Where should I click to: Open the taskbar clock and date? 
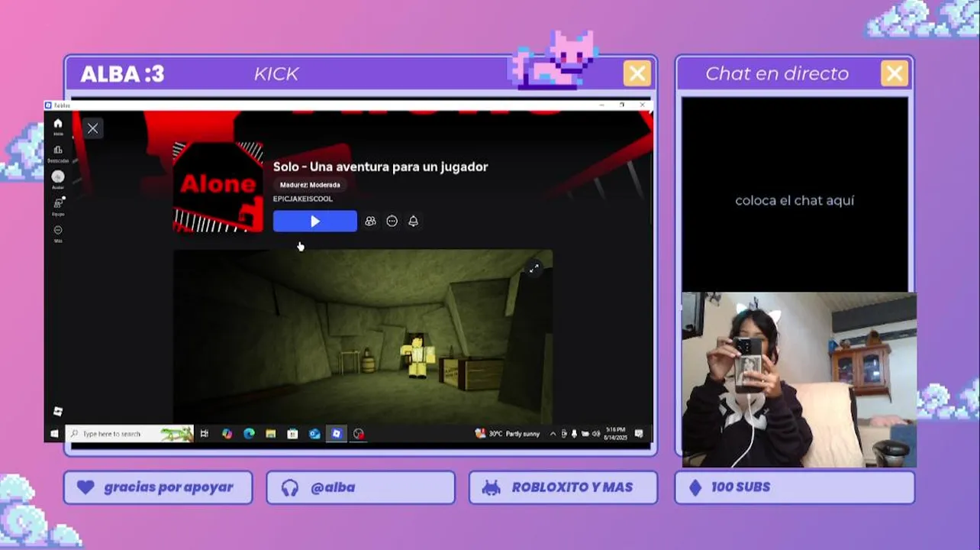tap(615, 433)
